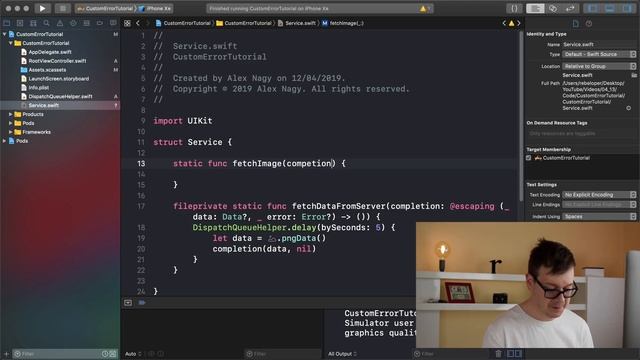The width and height of the screenshot is (640, 360).
Task: Open Info.plist in navigator
Action: coord(39,88)
